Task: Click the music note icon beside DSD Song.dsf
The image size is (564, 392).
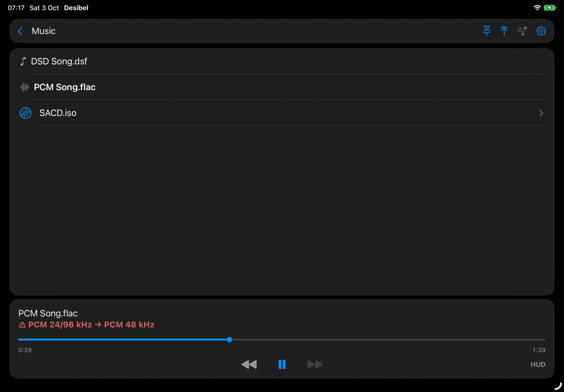Action: pyautogui.click(x=23, y=62)
